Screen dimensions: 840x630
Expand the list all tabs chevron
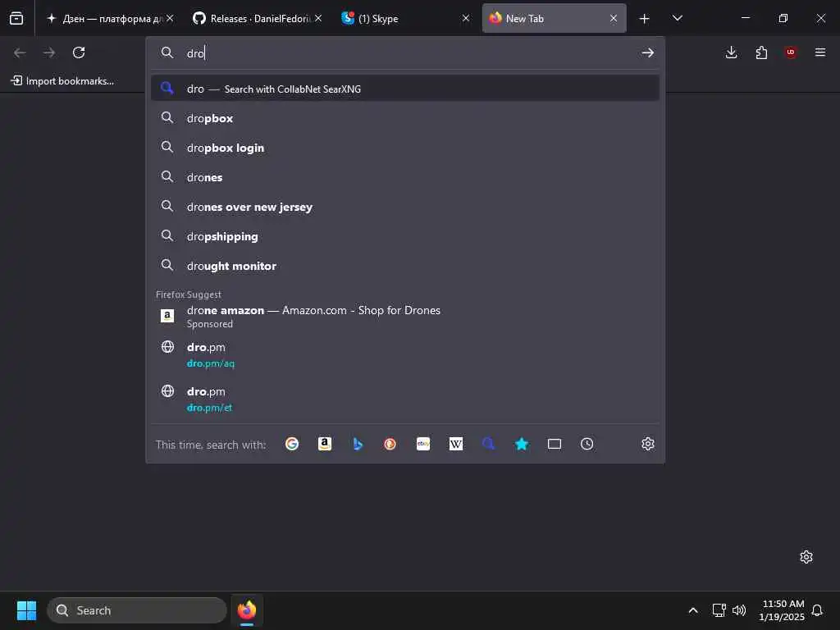click(677, 18)
